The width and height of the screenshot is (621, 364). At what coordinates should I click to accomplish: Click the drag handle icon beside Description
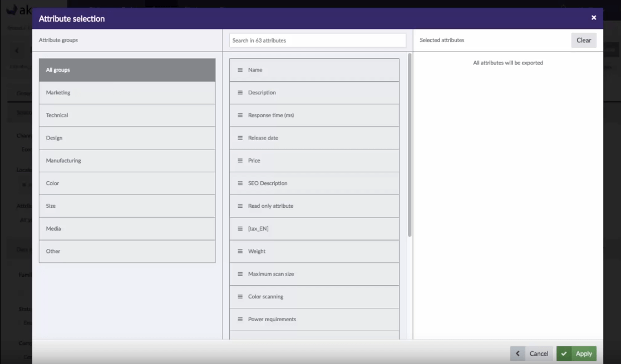pos(240,93)
